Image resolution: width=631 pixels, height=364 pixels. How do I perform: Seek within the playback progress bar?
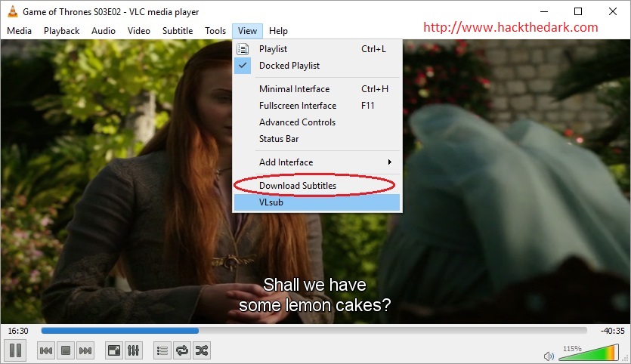click(x=314, y=331)
